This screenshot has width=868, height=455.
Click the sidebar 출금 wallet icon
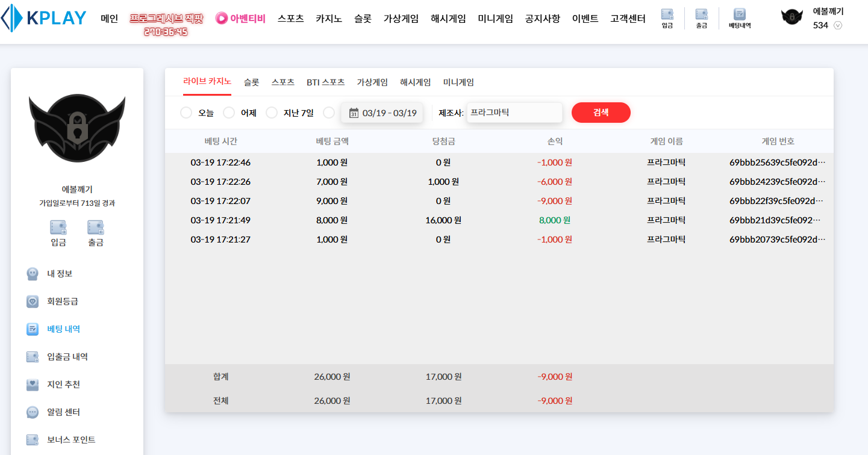tap(96, 227)
